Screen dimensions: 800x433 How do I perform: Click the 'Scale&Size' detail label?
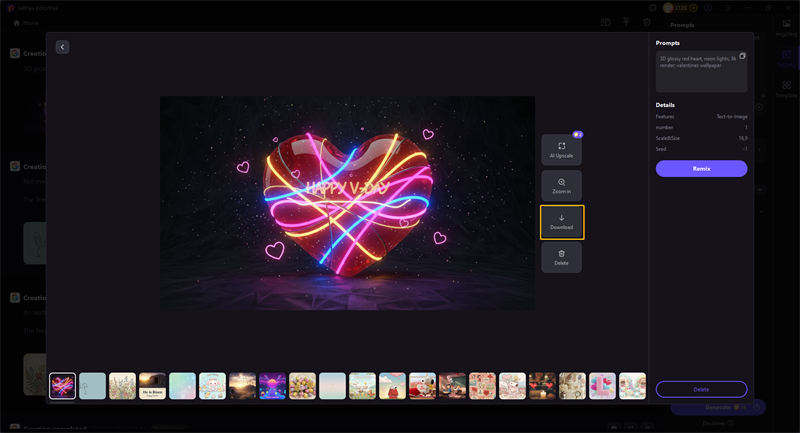pyautogui.click(x=667, y=138)
